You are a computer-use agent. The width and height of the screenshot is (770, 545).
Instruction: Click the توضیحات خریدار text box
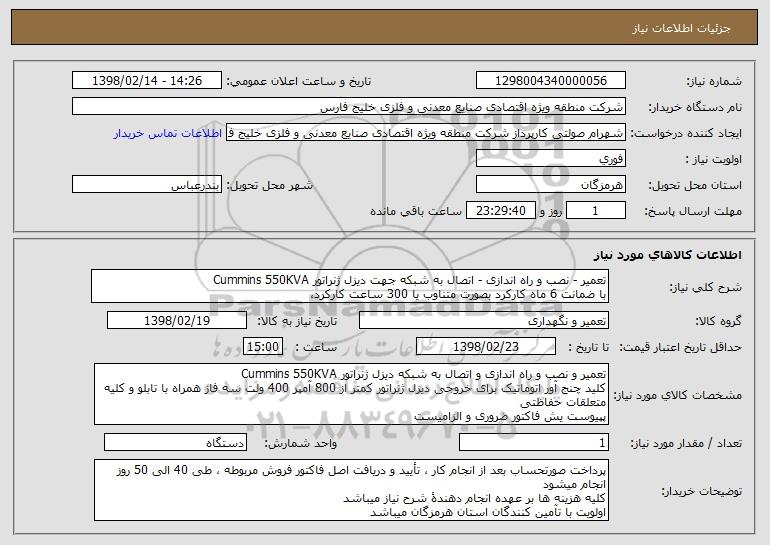[x=351, y=490]
